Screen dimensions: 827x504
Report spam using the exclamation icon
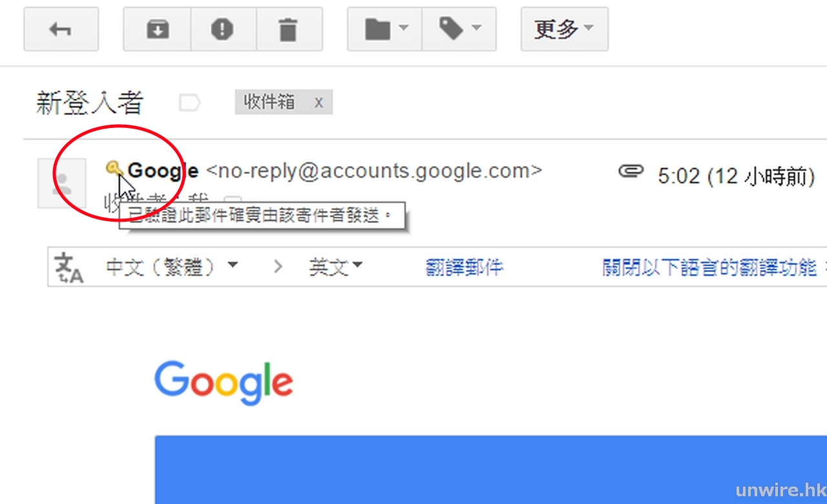(223, 29)
